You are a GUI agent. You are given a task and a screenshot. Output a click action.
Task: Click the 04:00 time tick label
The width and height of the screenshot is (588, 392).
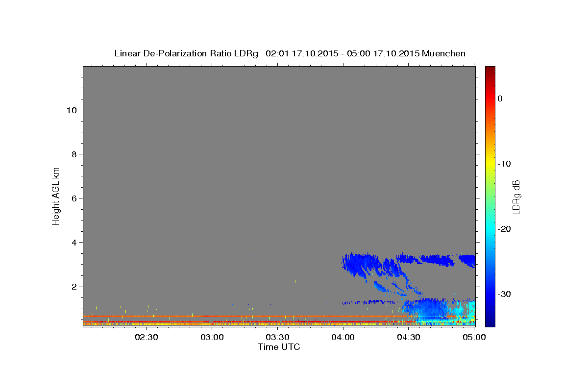click(x=343, y=337)
